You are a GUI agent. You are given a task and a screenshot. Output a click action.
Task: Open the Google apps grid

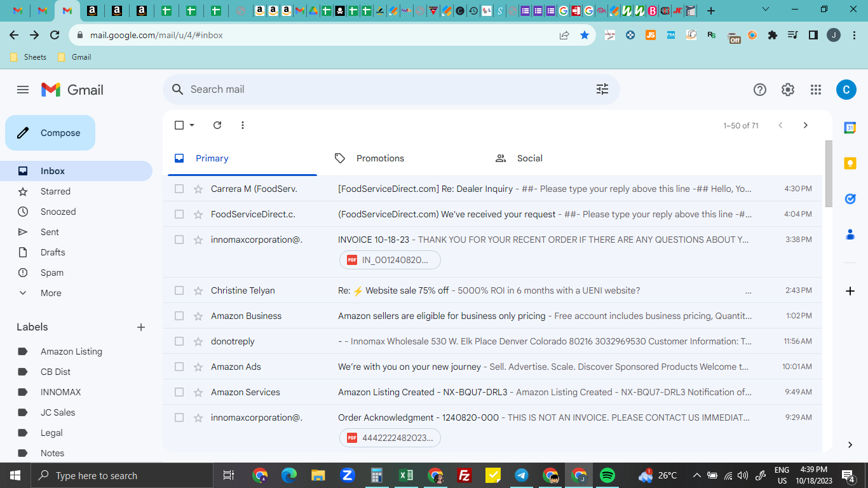(x=816, y=90)
